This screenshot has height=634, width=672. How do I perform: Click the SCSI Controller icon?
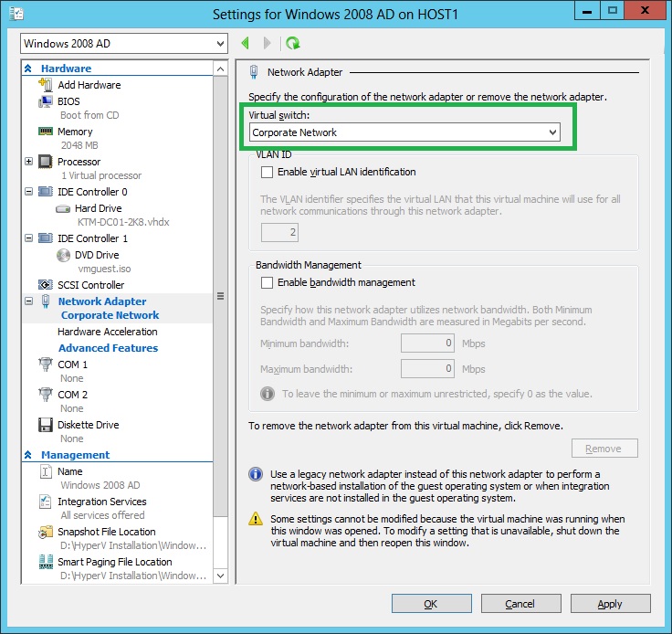coord(45,285)
